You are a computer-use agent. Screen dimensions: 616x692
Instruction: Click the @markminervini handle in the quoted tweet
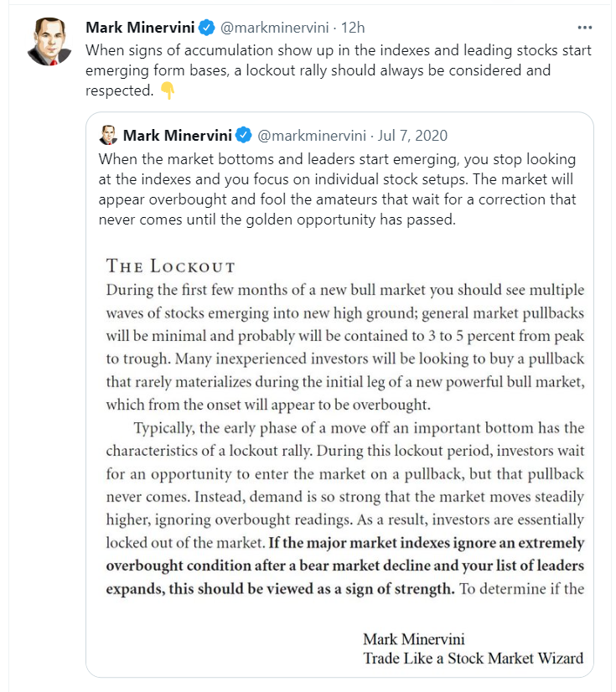311,135
